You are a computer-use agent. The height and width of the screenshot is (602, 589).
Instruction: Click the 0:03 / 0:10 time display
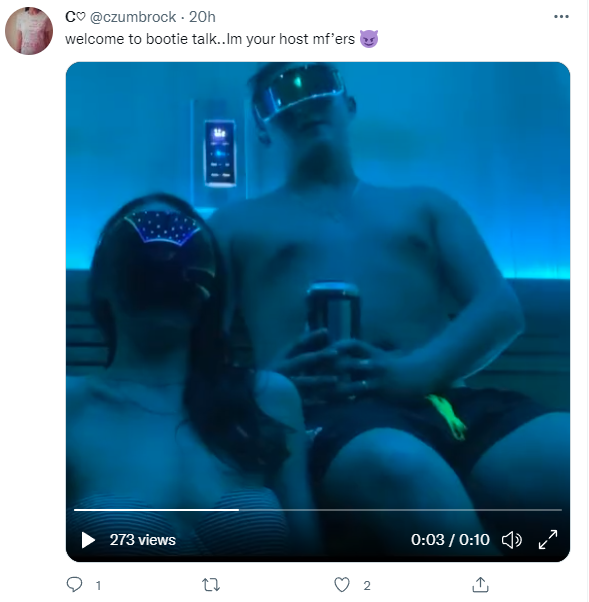click(x=450, y=540)
